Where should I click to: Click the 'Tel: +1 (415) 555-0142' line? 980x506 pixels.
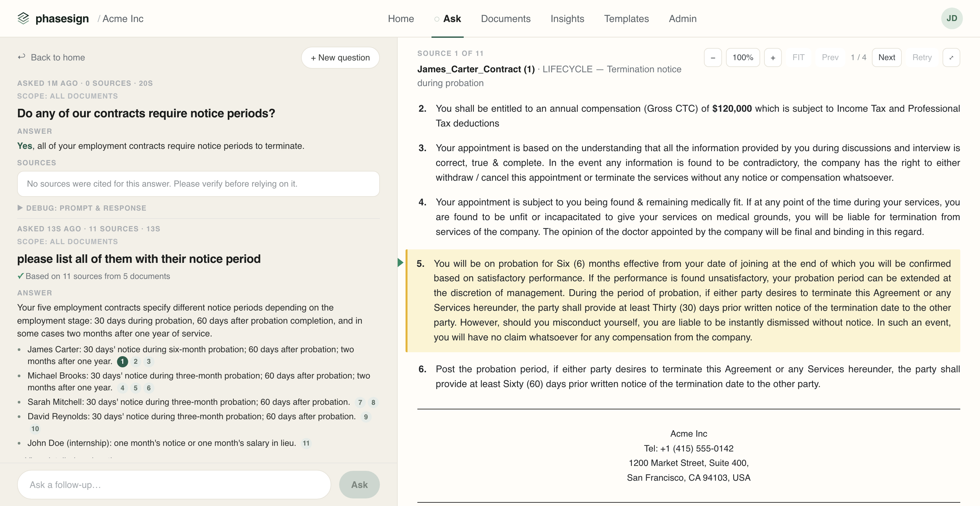(x=688, y=448)
